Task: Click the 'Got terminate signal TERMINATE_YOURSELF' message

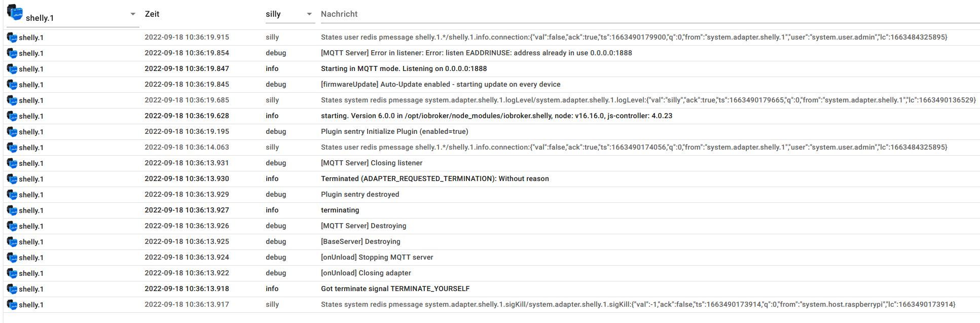Action: (x=395, y=289)
